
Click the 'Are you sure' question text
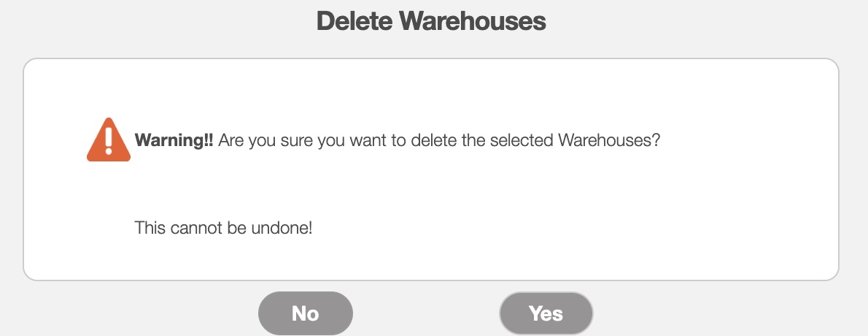click(x=438, y=140)
